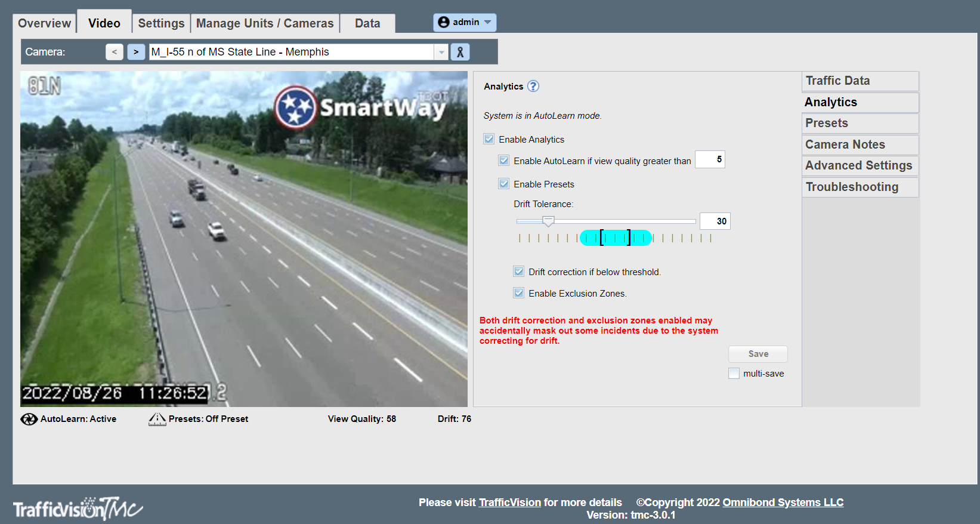Follow the Omnibond Systems LLC link
The image size is (980, 524).
point(783,503)
